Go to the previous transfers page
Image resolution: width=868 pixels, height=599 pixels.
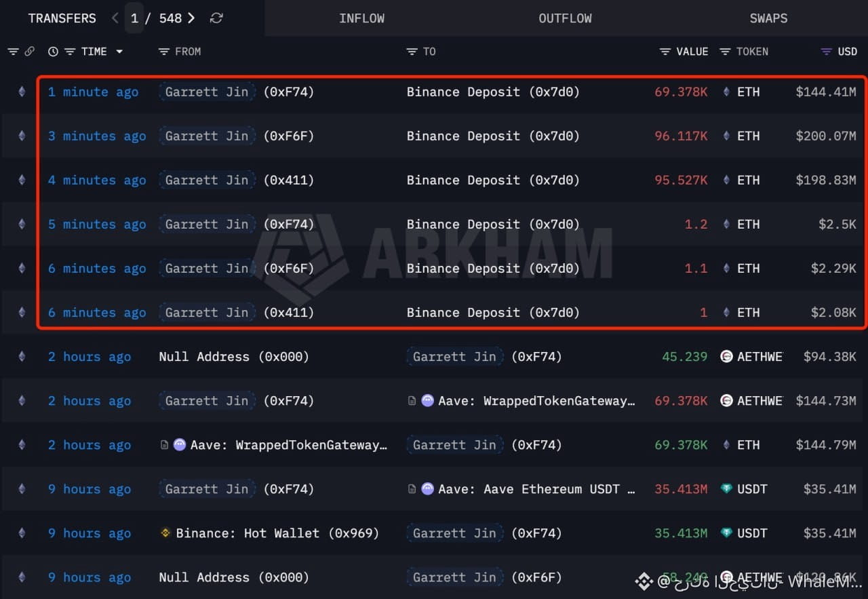115,18
